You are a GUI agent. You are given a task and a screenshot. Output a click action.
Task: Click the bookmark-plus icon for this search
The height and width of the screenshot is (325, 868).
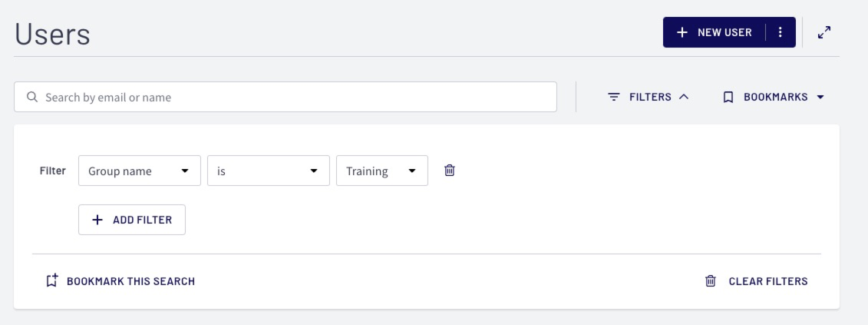pos(51,280)
